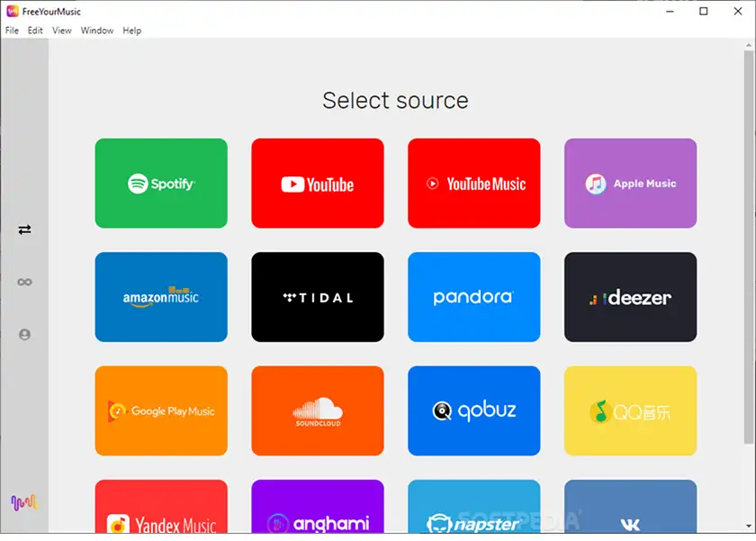The width and height of the screenshot is (756, 541).
Task: Choose the YouTube source tile
Action: point(317,184)
